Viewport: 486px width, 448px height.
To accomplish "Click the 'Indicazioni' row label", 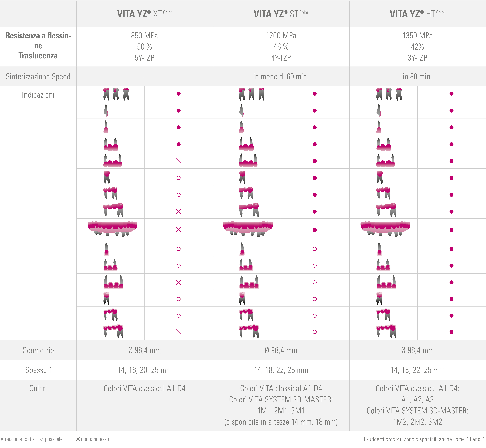I will pos(38,95).
